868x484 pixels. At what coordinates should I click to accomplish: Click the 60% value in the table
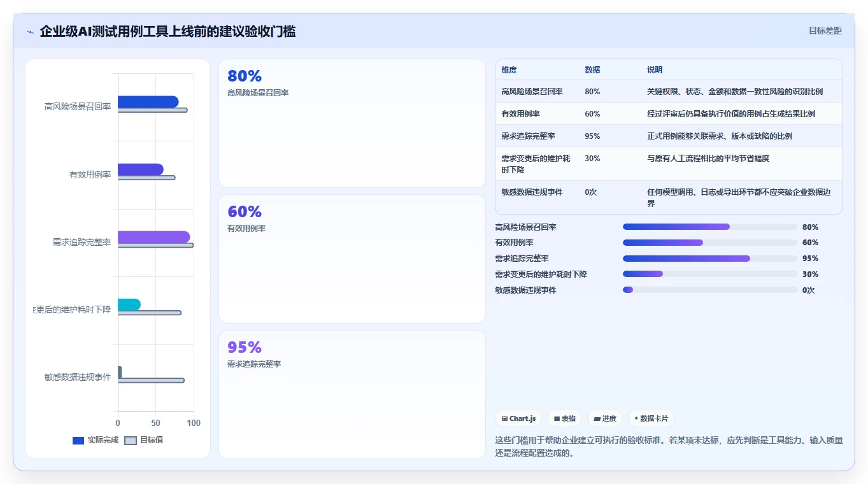tap(592, 114)
